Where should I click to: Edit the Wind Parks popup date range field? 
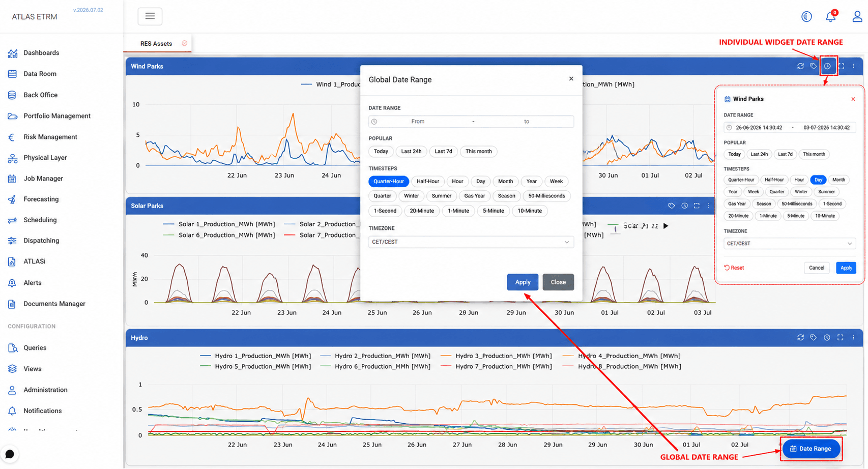coord(790,128)
